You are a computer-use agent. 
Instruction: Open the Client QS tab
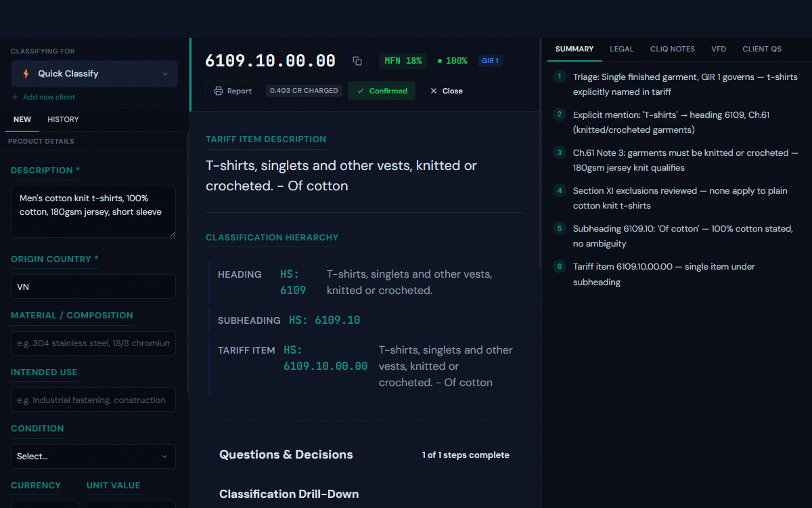[x=761, y=49]
